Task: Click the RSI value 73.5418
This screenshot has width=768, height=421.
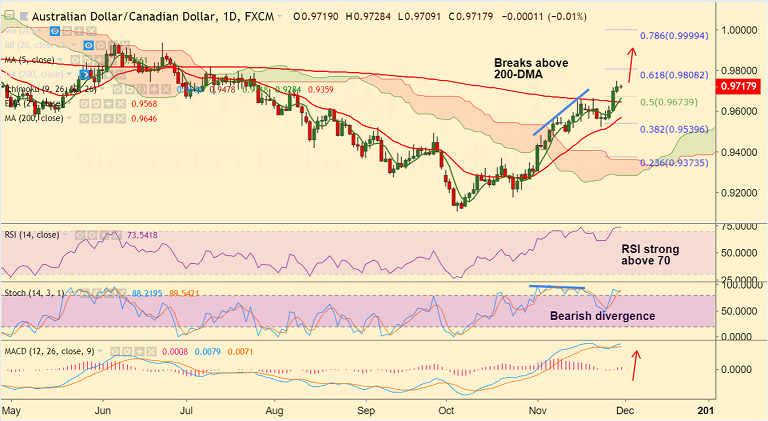Action: pyautogui.click(x=143, y=235)
